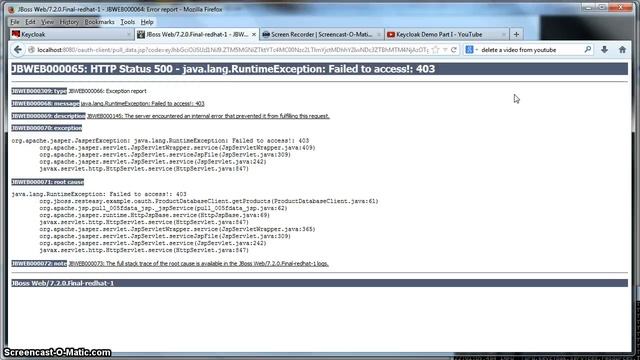Click the HttpJspBase.service stack line

154,215
